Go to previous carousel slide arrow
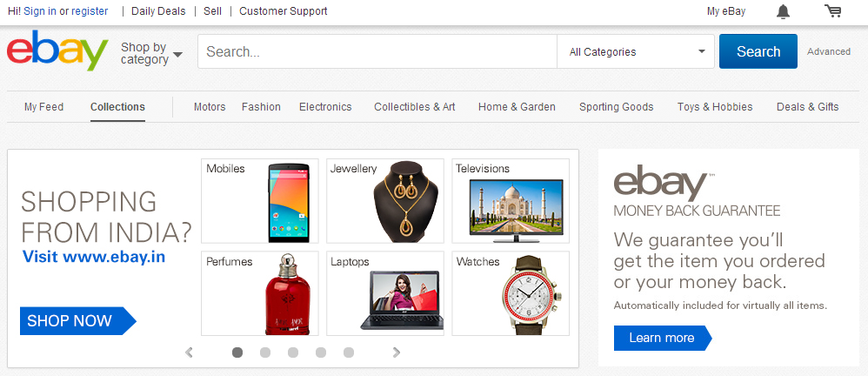Image resolution: width=868 pixels, height=376 pixels. point(190,352)
